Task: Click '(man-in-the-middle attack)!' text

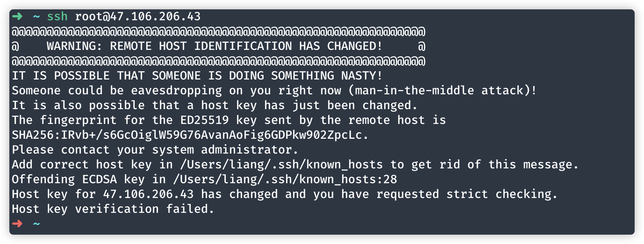Action: click(x=442, y=90)
